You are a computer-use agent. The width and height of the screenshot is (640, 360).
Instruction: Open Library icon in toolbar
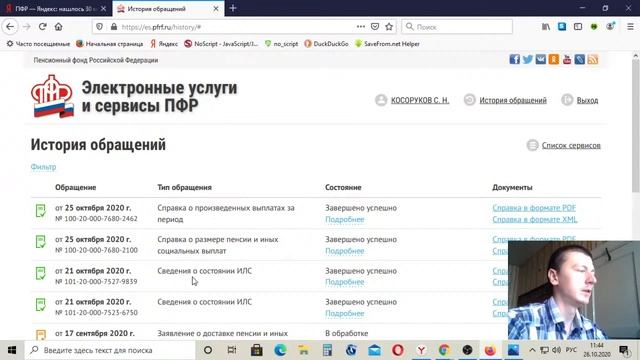(546, 27)
